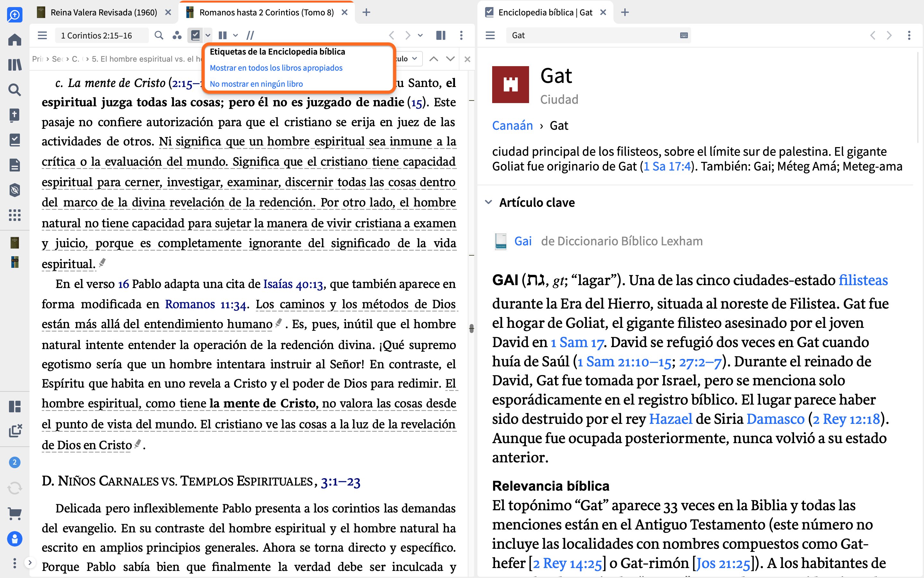The width and height of the screenshot is (924, 578).
Task: Click the Sync refresh icon
Action: click(14, 488)
